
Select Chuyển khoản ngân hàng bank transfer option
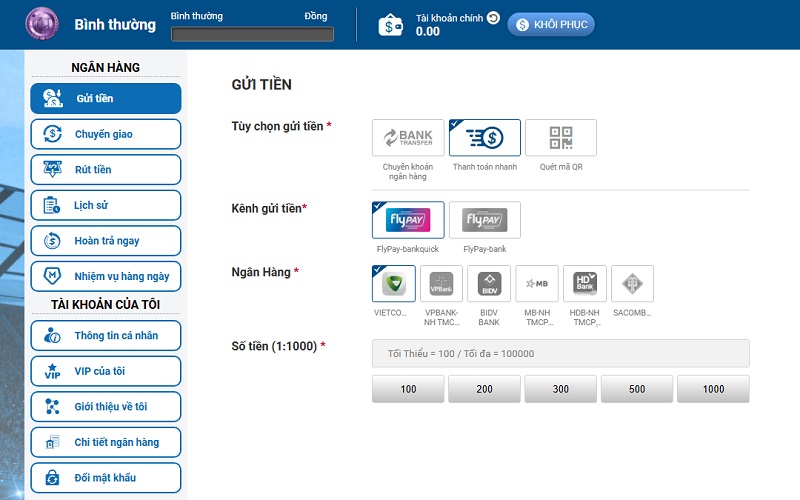click(x=408, y=138)
